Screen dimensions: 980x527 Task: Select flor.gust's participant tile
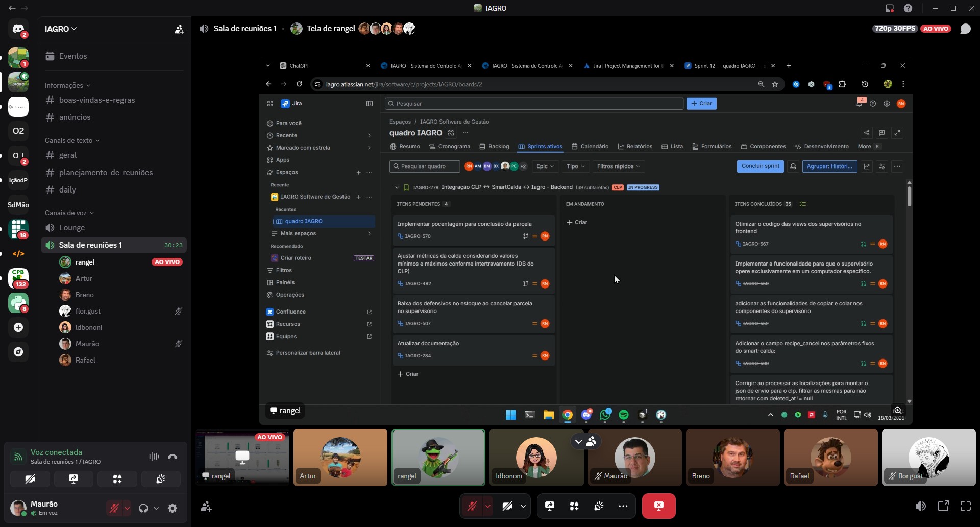(928, 457)
